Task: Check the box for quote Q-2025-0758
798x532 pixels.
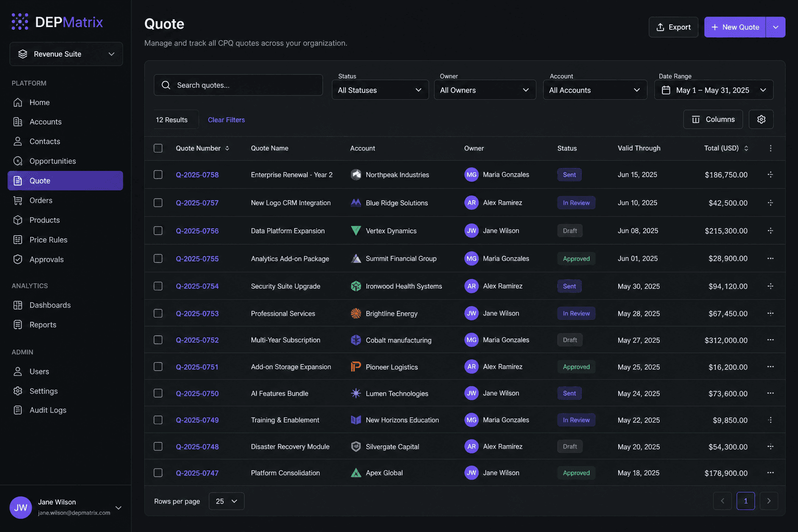Action: (158, 175)
